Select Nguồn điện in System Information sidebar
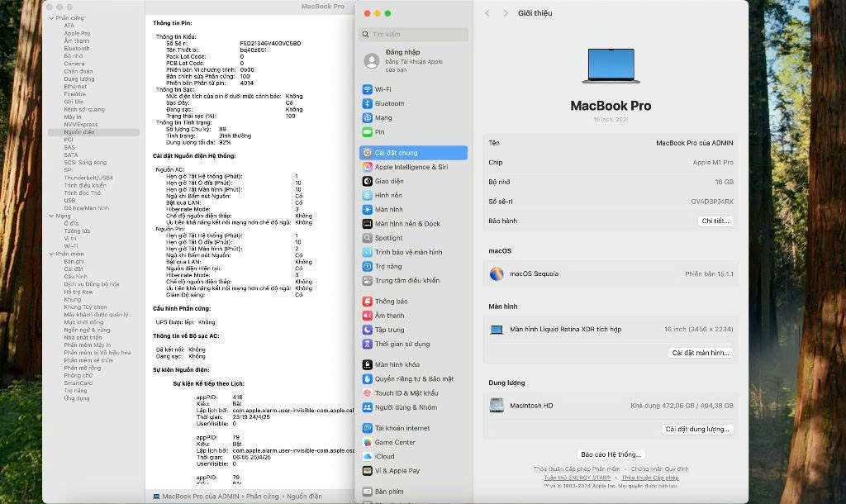Screen dimensions: 846x504 tap(93, 132)
